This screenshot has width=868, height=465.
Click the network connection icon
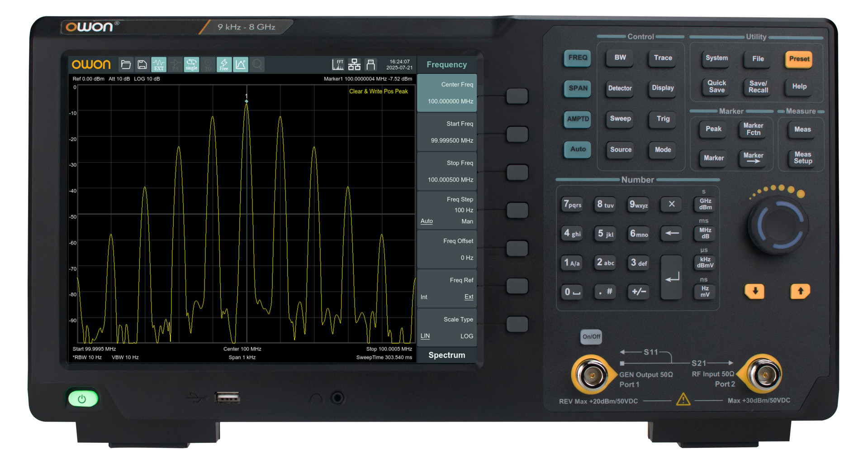coord(354,65)
